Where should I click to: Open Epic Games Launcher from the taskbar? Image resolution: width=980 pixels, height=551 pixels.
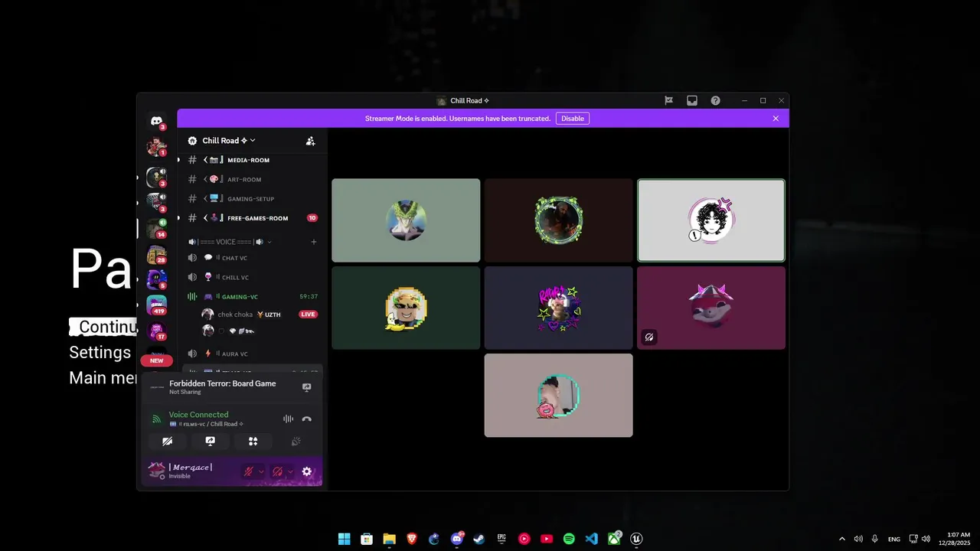(501, 539)
